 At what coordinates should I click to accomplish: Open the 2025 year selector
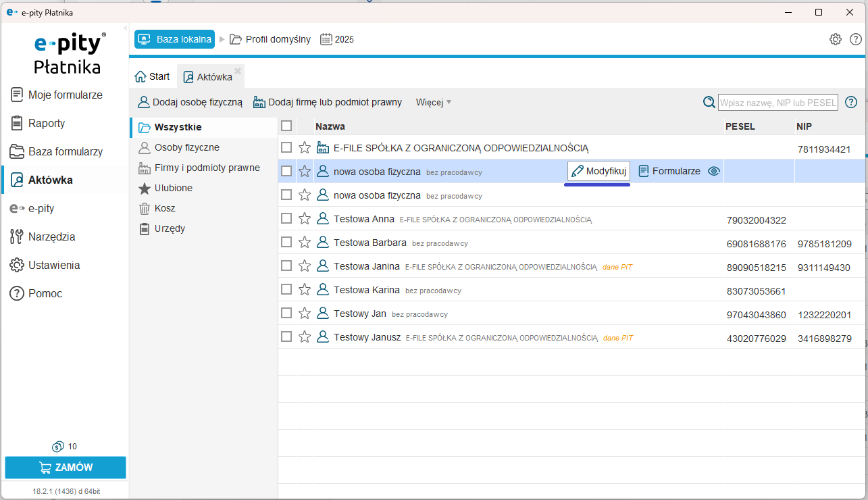337,39
